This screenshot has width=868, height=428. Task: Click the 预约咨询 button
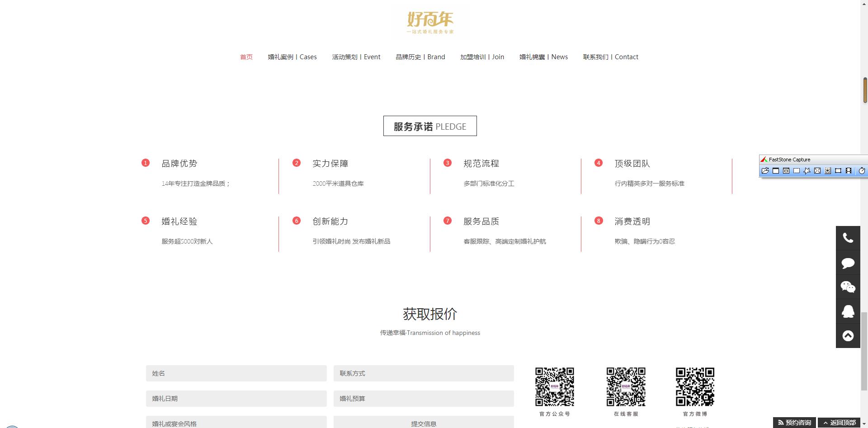pyautogui.click(x=794, y=423)
